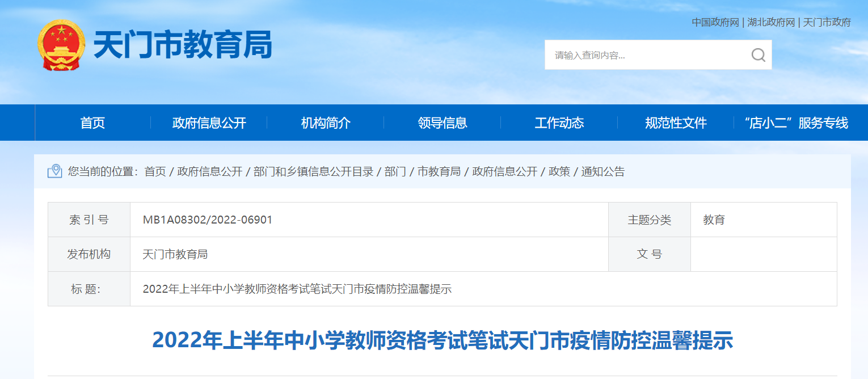868x379 pixels.
Task: Open “店小二”服务专线 navigation menu
Action: click(797, 123)
